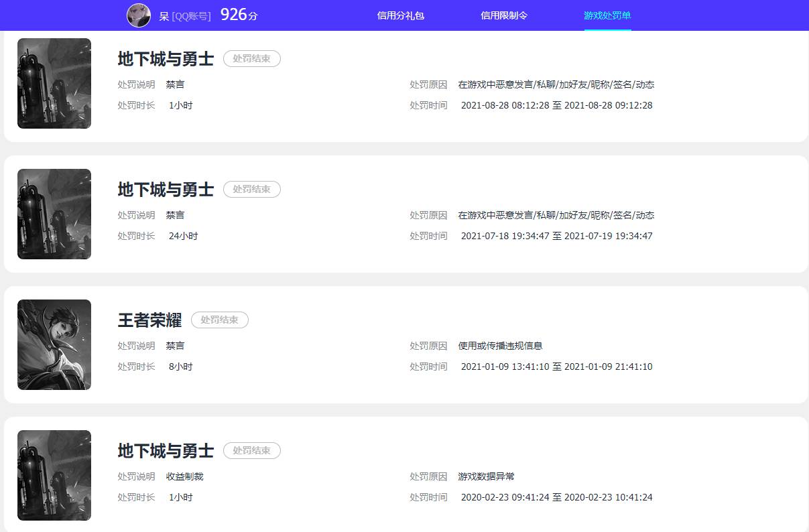Screen dimensions: 809x532
Task: Click the 王者荣耀 game artwork thumbnail
Action: coord(54,344)
